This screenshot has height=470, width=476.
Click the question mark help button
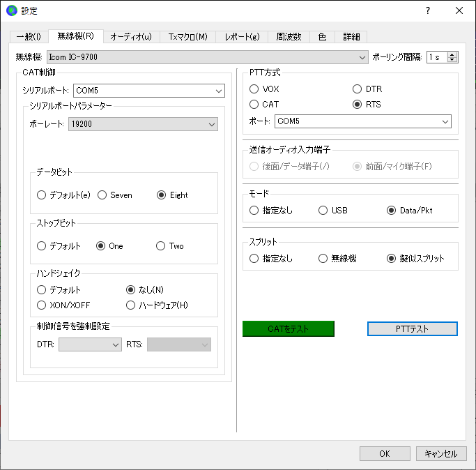tap(428, 10)
